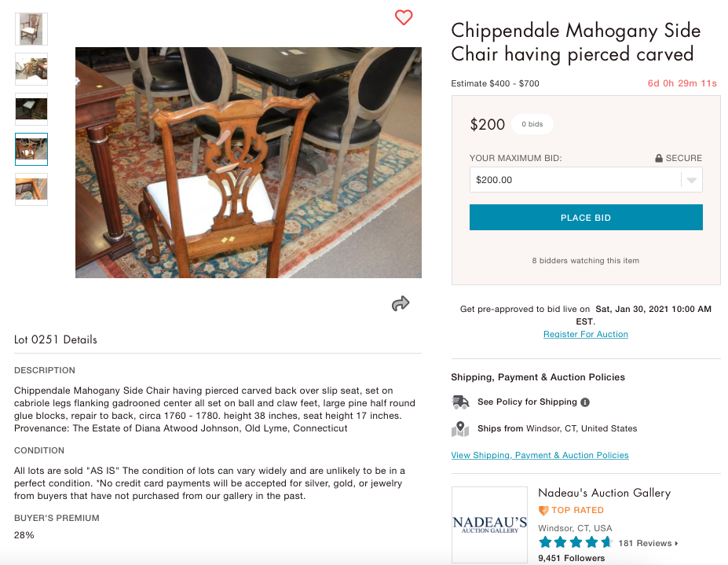
Task: Open the maximum bid dropdown
Action: click(x=691, y=180)
